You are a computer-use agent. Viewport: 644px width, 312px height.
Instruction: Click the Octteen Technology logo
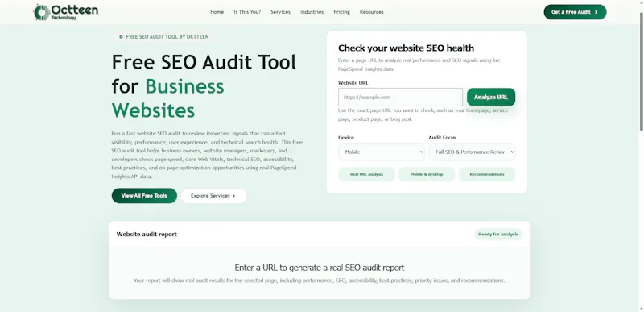click(66, 12)
